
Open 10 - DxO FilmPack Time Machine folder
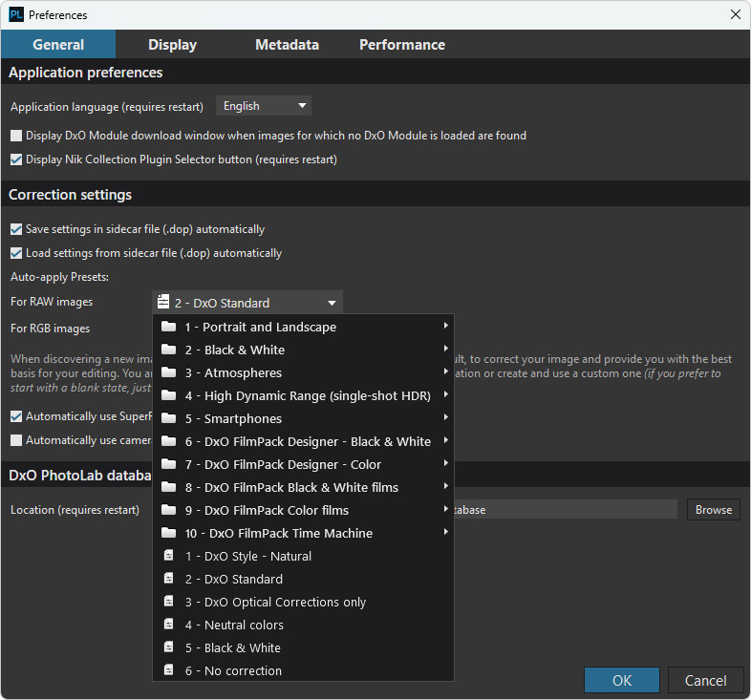303,533
